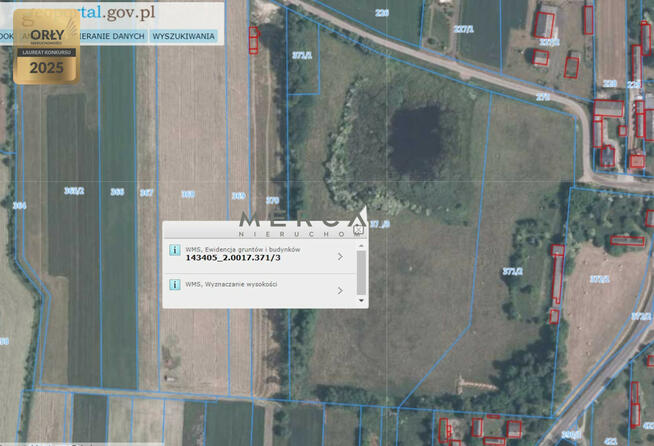Click info icon beside Ewidencja gruntów i budynków
This screenshot has width=654, height=446.
click(174, 251)
